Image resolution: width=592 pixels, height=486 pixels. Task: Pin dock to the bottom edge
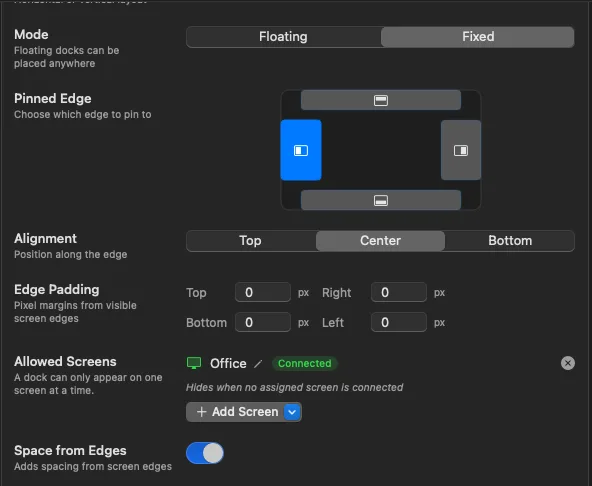381,200
